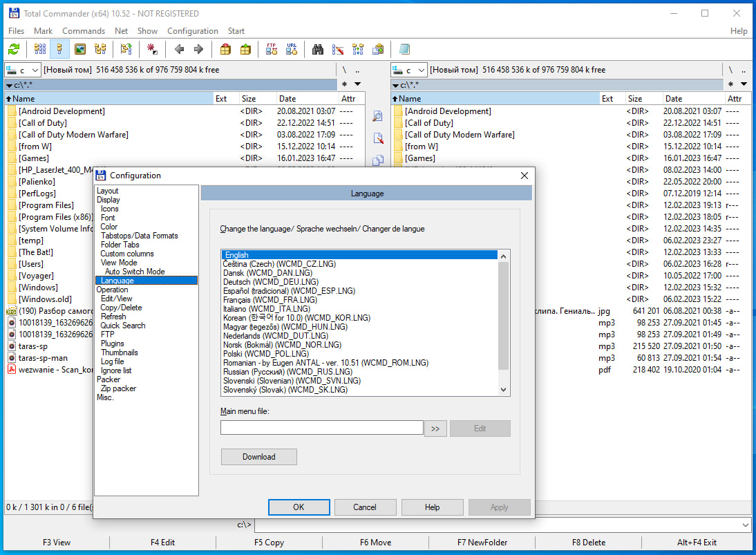Select Plugins in configuration tree
756x555 pixels.
click(x=113, y=344)
